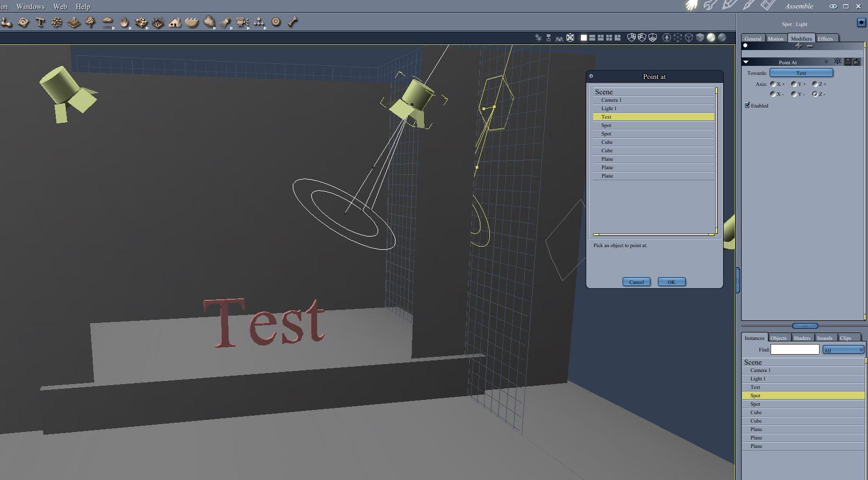Open the Point At chevron menu
Viewport: 868px width, 480px height.
click(x=826, y=62)
